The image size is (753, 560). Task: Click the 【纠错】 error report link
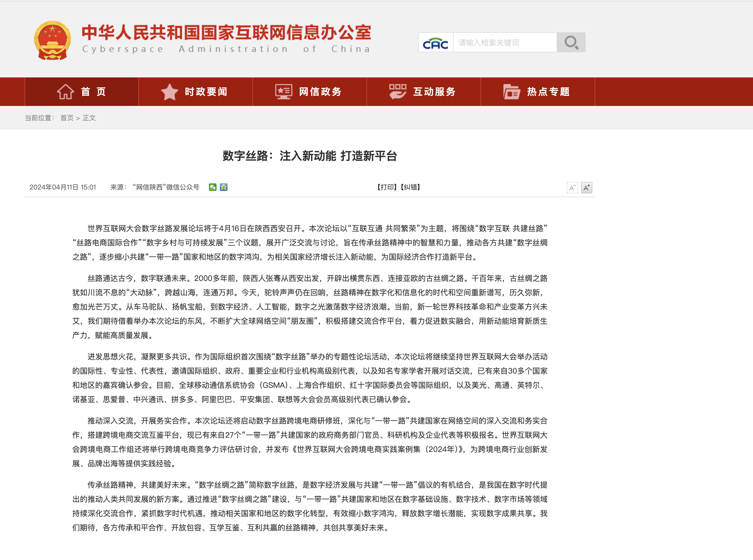[x=410, y=187]
